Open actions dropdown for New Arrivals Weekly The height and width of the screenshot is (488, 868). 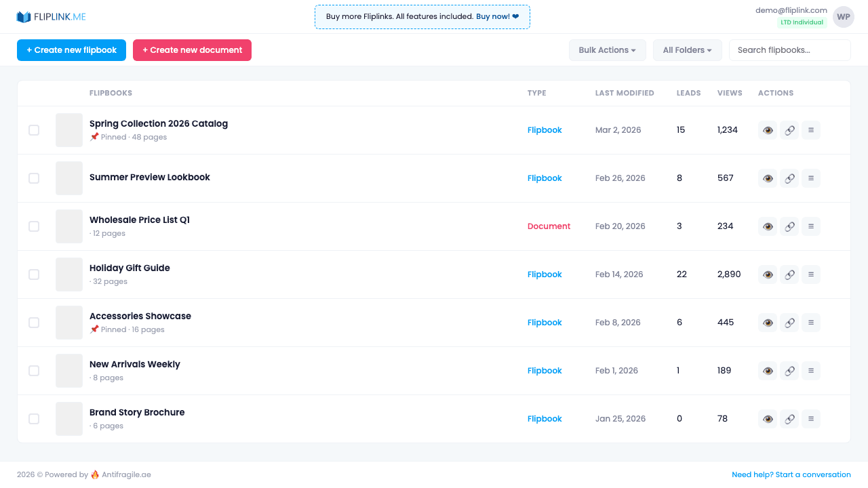810,370
